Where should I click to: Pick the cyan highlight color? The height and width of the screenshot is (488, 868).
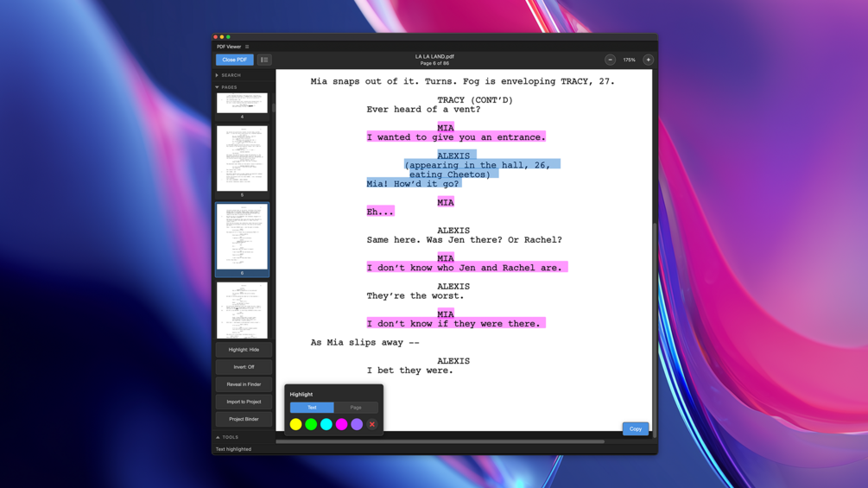(326, 424)
